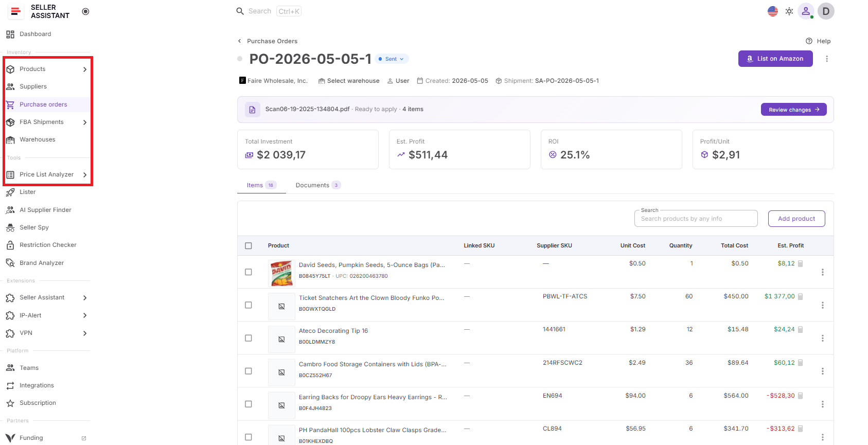Click the Add product button
The image size is (868, 445).
(796, 219)
